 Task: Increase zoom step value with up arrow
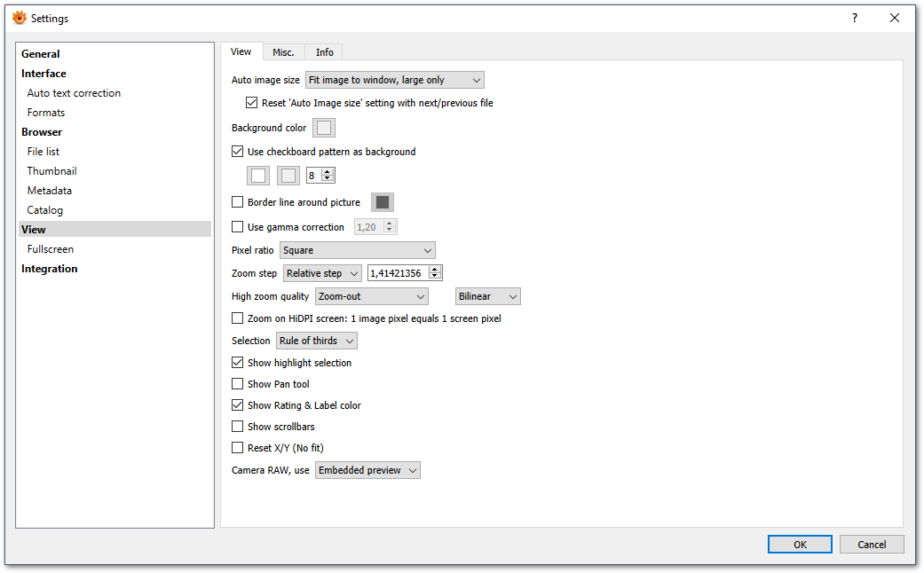coord(435,270)
